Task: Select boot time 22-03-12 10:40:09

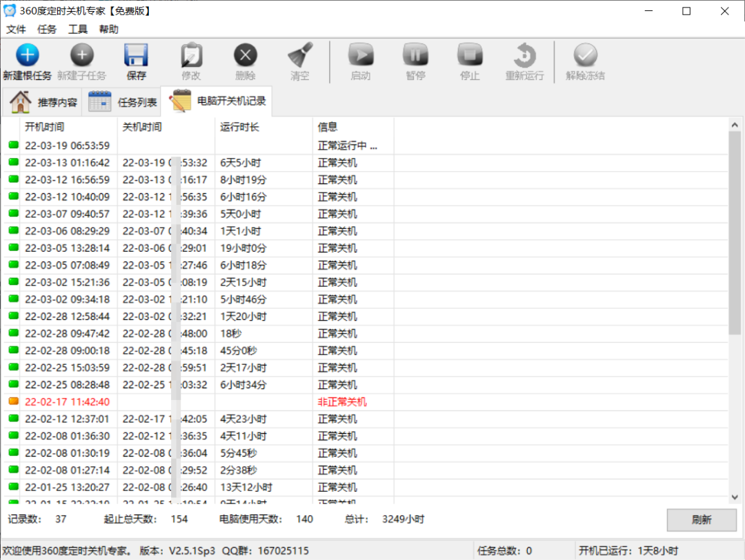Action: [x=67, y=197]
